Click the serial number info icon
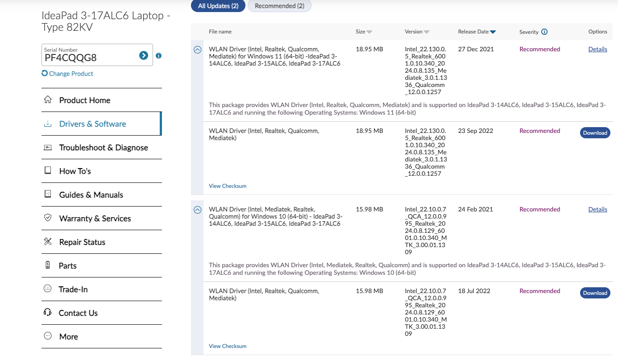The image size is (618, 364). (159, 56)
